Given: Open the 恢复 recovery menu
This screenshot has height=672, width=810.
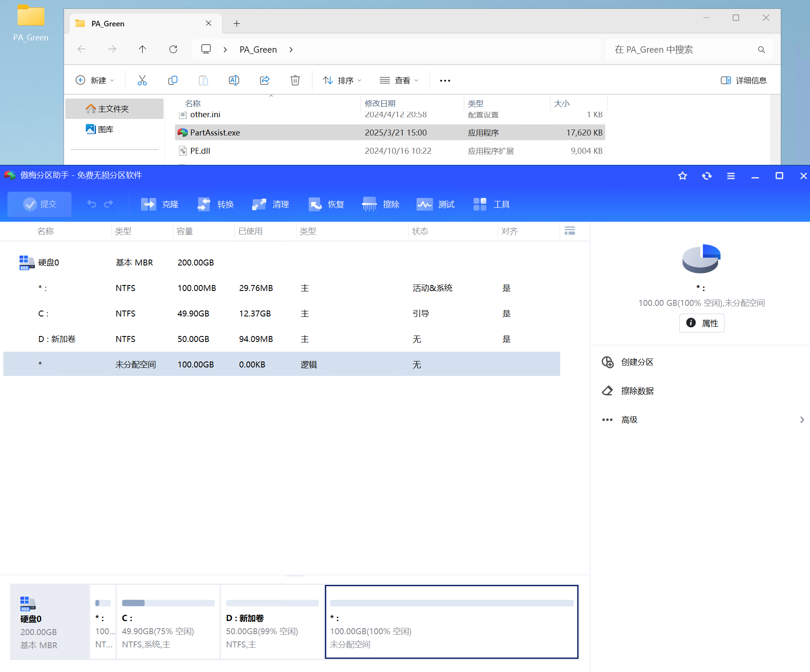Looking at the screenshot, I should click(326, 204).
